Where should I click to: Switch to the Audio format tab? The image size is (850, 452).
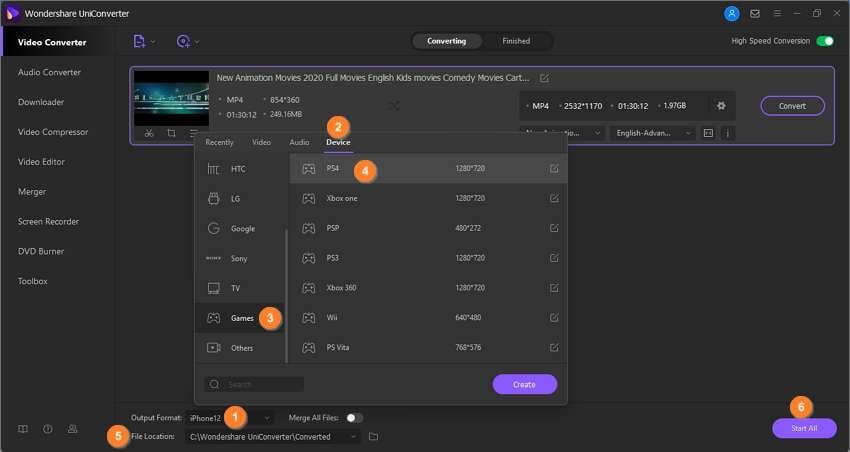pyautogui.click(x=299, y=142)
